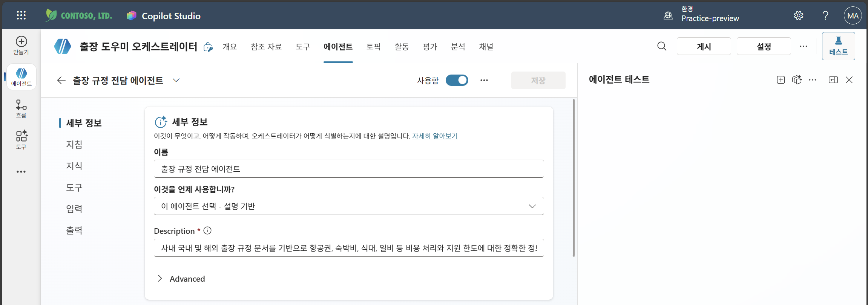Click the Description info icon
Image resolution: width=868 pixels, height=305 pixels.
pyautogui.click(x=207, y=230)
